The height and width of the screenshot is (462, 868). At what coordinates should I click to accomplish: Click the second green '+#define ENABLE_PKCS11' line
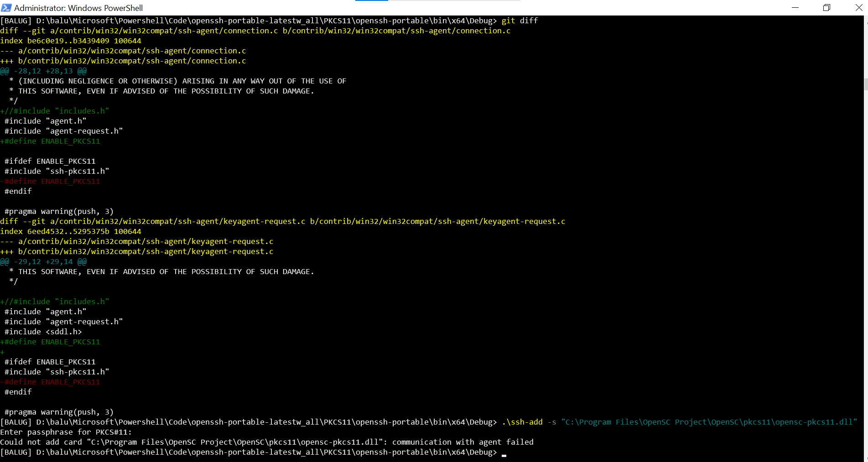coord(50,342)
